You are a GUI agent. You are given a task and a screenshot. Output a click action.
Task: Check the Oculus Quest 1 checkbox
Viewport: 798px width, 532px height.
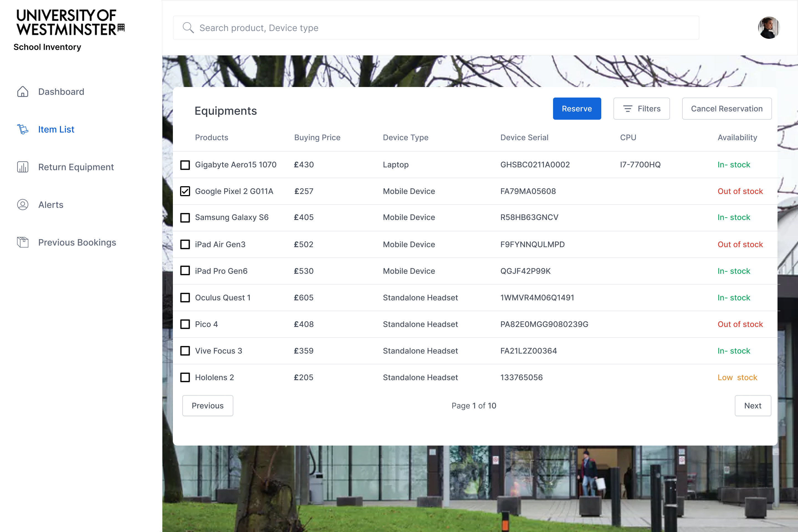click(185, 298)
